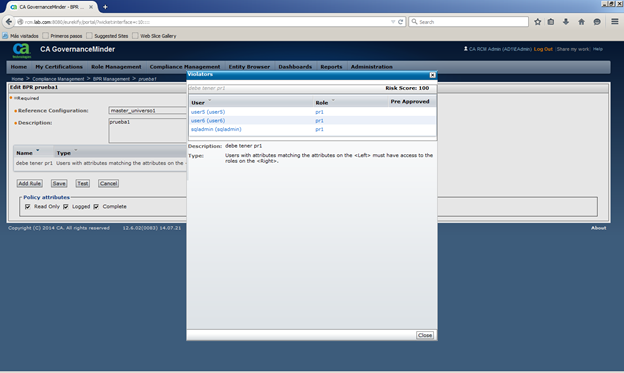Click the site identity globe icon

20,22
